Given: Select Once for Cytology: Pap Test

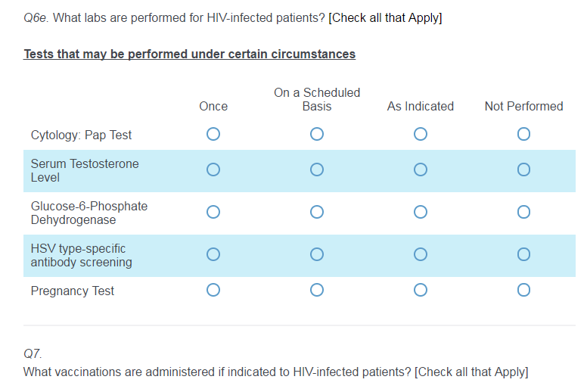Looking at the screenshot, I should (x=213, y=135).
